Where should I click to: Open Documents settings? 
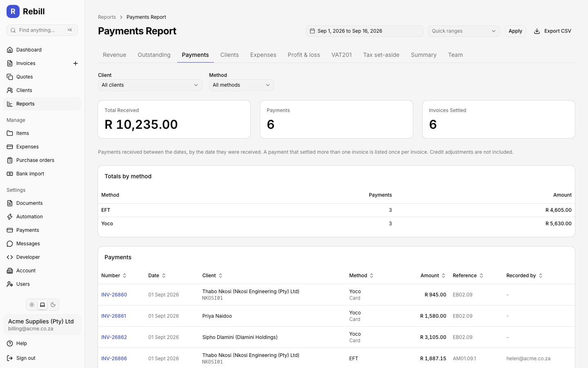point(42,203)
